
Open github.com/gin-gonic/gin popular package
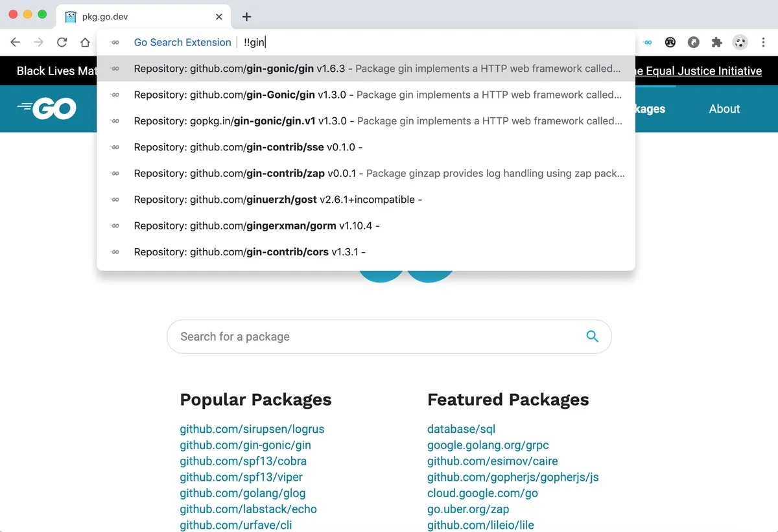coord(246,445)
